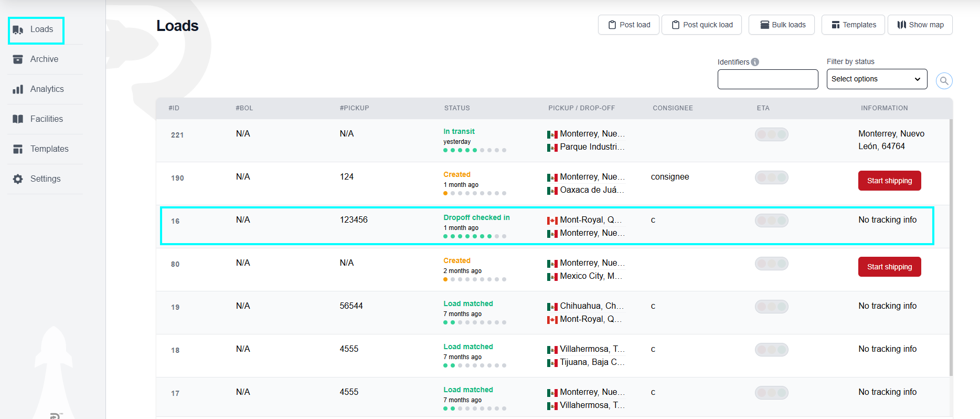The image size is (980, 419).
Task: Click the STATUS column header
Action: (457, 108)
